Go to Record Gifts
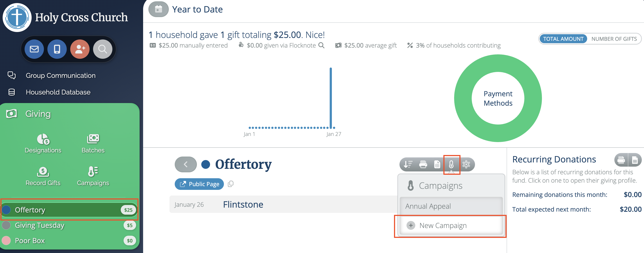The height and width of the screenshot is (253, 644). 43,176
